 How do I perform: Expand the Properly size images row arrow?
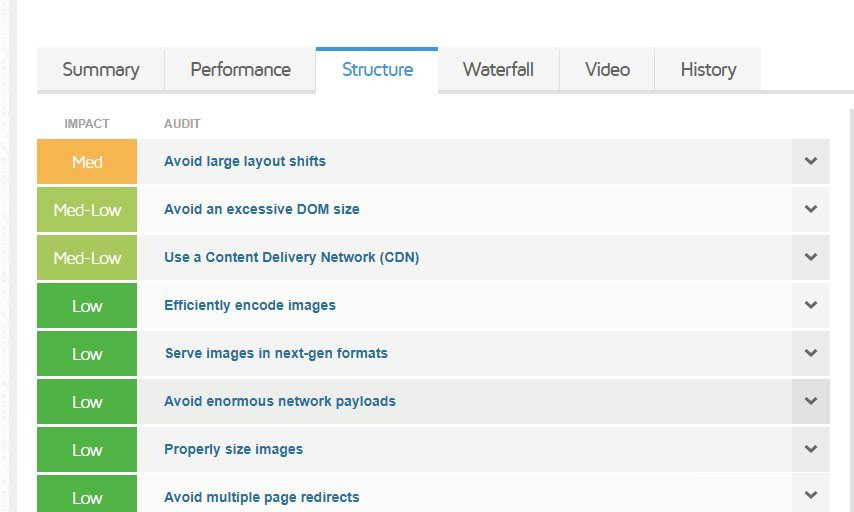[810, 449]
